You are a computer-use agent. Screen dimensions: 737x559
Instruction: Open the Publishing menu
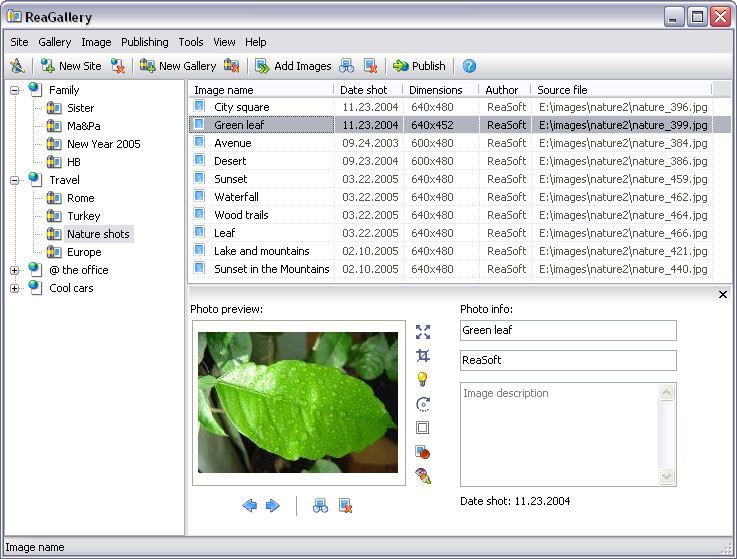(144, 42)
